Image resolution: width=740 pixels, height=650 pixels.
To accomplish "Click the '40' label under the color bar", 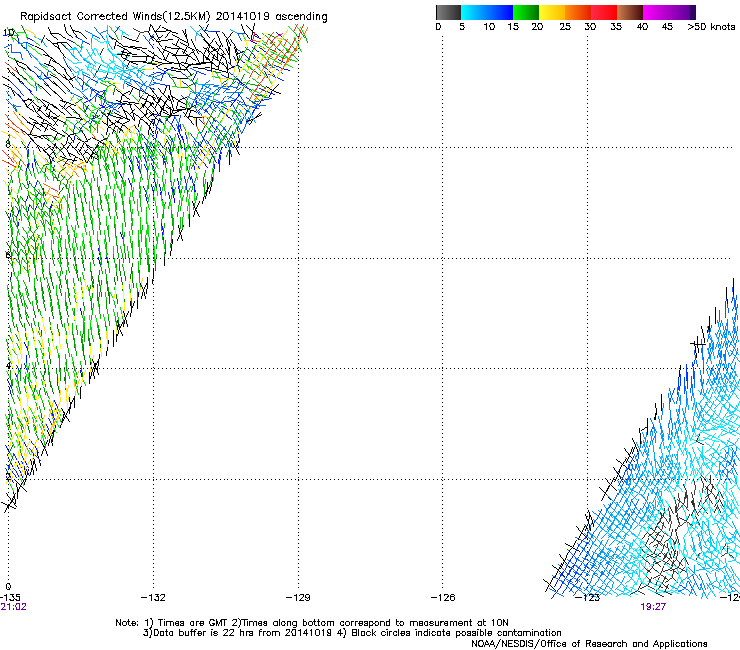I will click(642, 27).
